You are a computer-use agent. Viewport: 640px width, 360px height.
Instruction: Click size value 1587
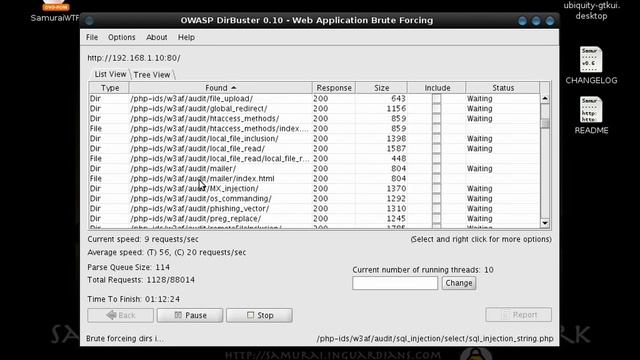click(396, 149)
